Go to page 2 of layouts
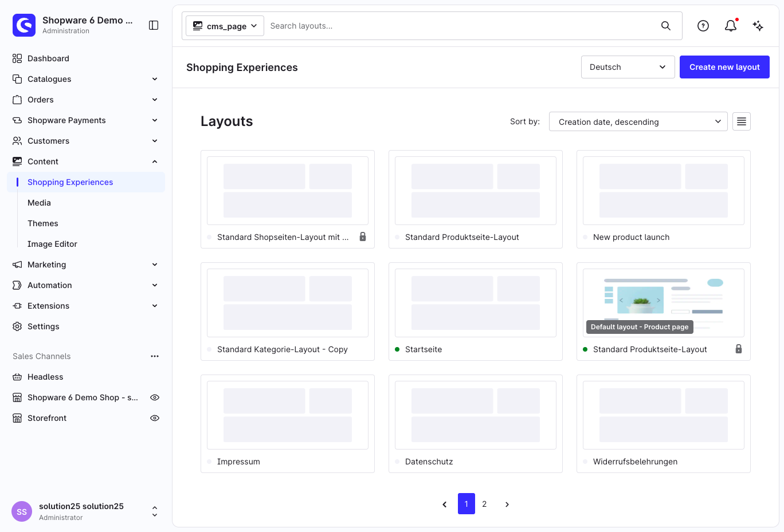This screenshot has height=532, width=784. click(484, 504)
